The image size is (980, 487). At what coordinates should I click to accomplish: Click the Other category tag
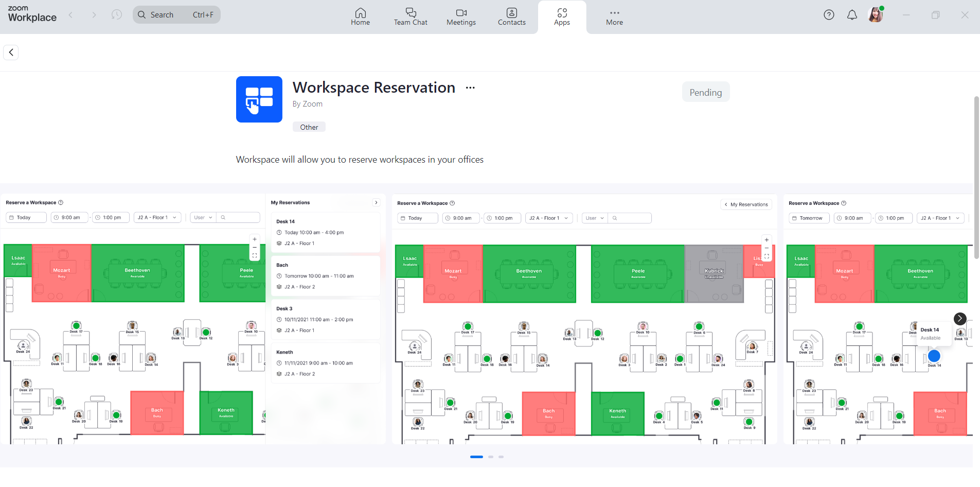click(x=309, y=127)
